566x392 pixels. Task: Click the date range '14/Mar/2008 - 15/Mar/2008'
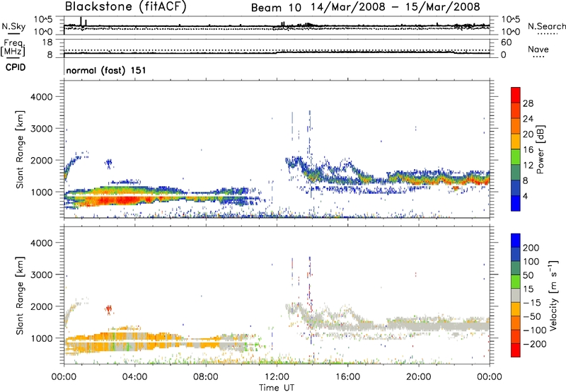tap(395, 7)
